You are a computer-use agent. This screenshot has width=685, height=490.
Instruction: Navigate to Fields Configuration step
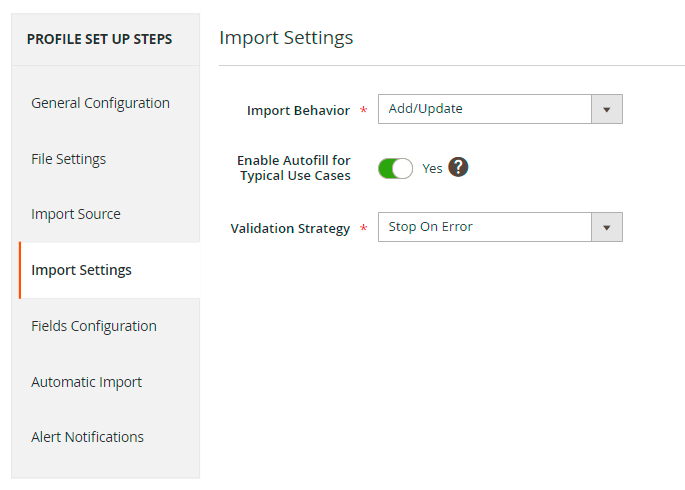94,326
